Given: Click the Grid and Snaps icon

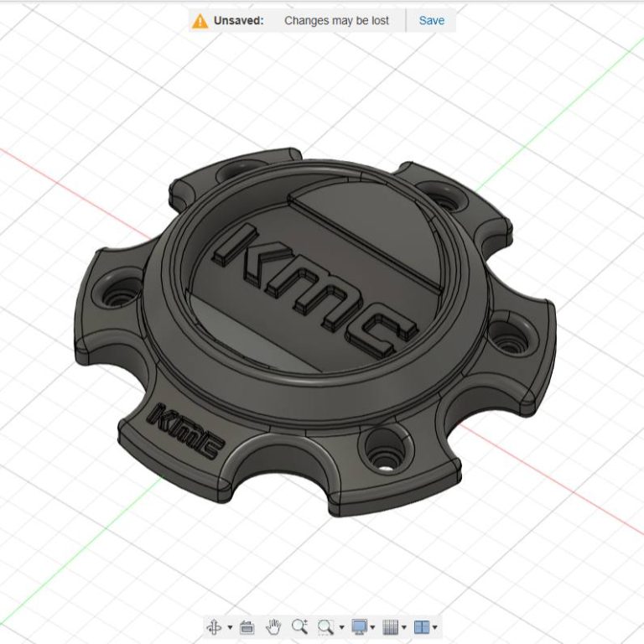Looking at the screenshot, I should 390,626.
